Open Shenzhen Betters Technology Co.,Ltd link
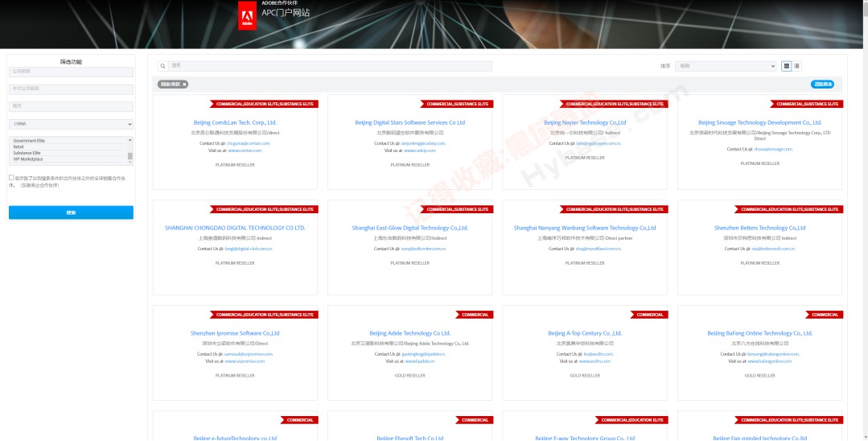 tap(759, 228)
